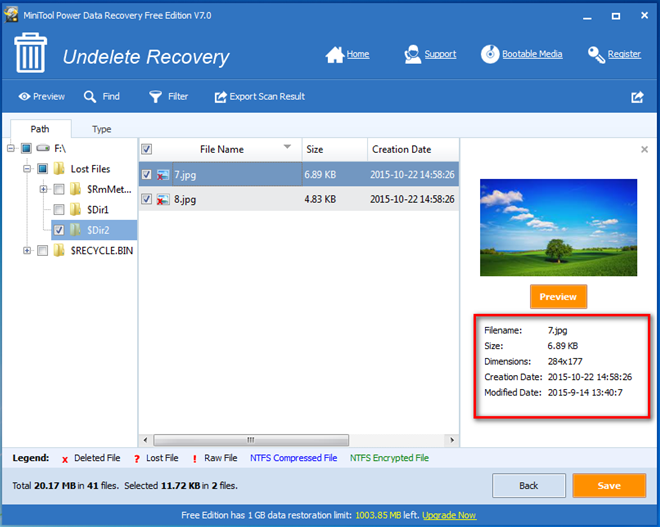660x527 pixels.
Task: Click 8.jpg creation date 2015-10-22 14:58:26
Action: (x=412, y=199)
